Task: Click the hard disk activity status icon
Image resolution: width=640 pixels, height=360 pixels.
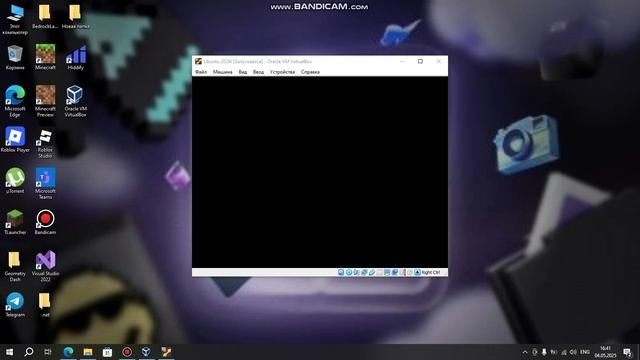Action: (341, 272)
